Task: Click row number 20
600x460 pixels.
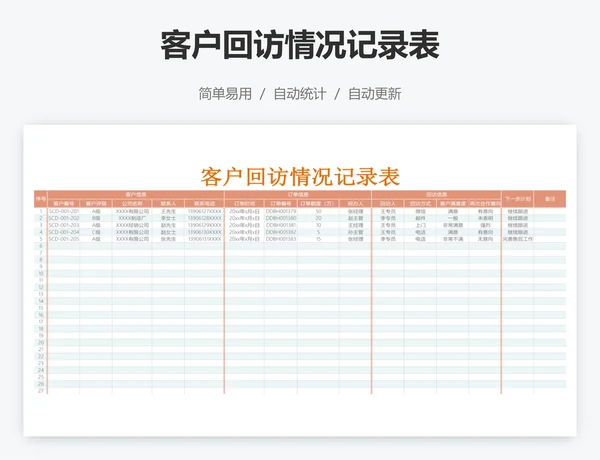Action: (x=41, y=342)
